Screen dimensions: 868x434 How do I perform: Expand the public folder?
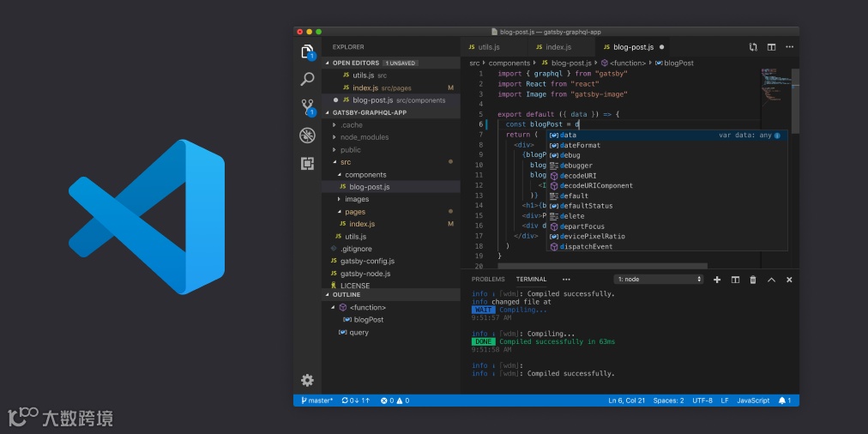pyautogui.click(x=391, y=150)
